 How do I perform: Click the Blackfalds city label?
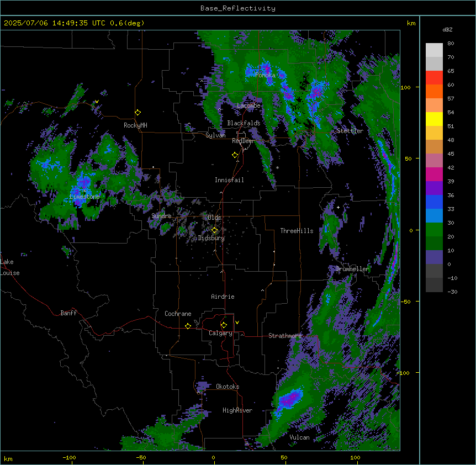point(244,123)
